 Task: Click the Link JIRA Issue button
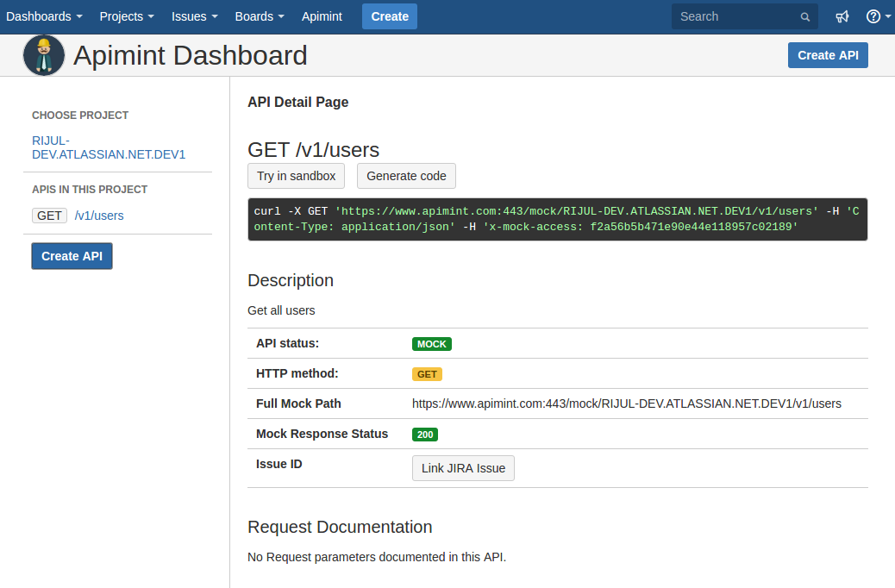(464, 468)
